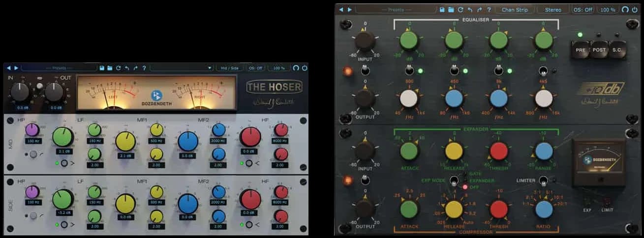
Task: Flip fourth EQ band switch above 4k5 knob
Action: coord(544,71)
